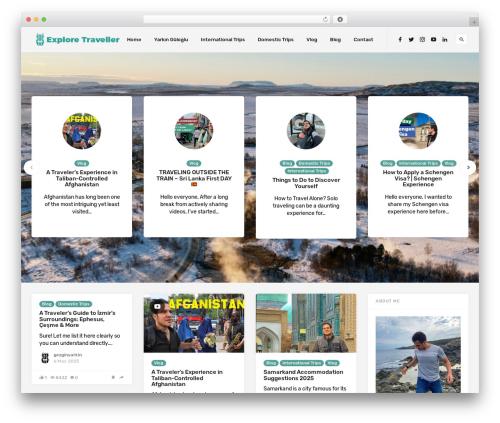Screen dimensions: 500x423
Task: Click excerpt 'Sure! Let me list it here clearly'
Action: tap(79, 339)
